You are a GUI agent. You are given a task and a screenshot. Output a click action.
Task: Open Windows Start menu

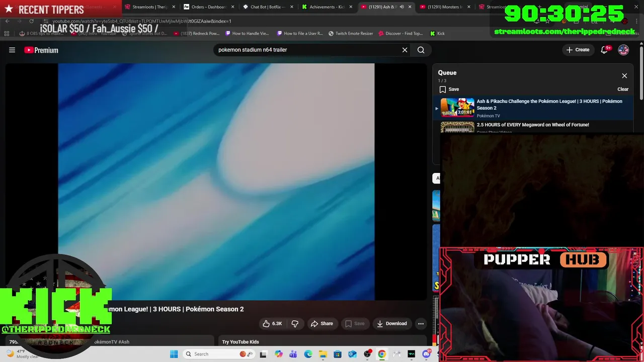(174, 354)
